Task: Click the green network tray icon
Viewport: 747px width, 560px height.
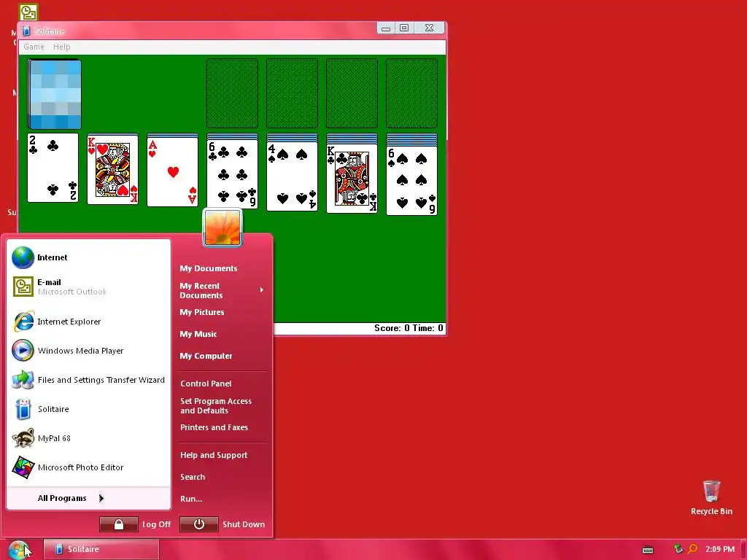Action: coord(678,549)
